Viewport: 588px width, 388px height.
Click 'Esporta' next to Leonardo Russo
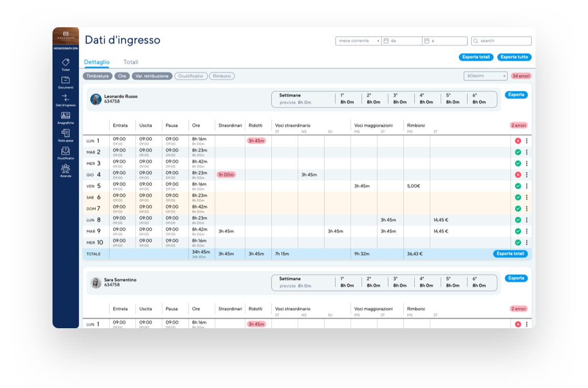click(516, 95)
